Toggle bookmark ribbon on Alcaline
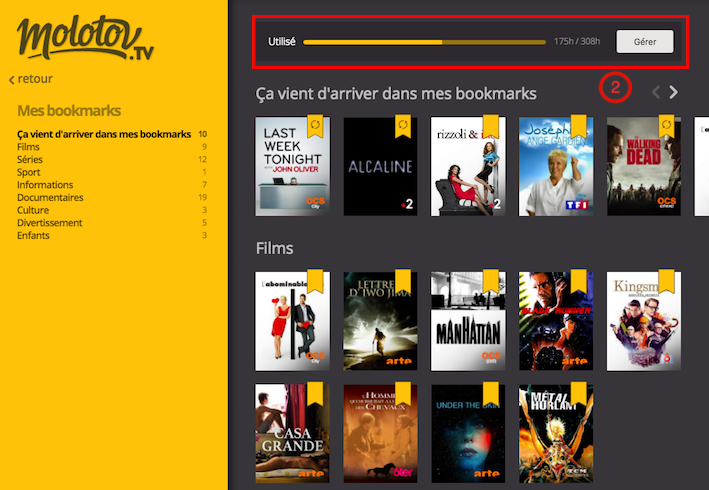This screenshot has width=709, height=490. pos(403,126)
